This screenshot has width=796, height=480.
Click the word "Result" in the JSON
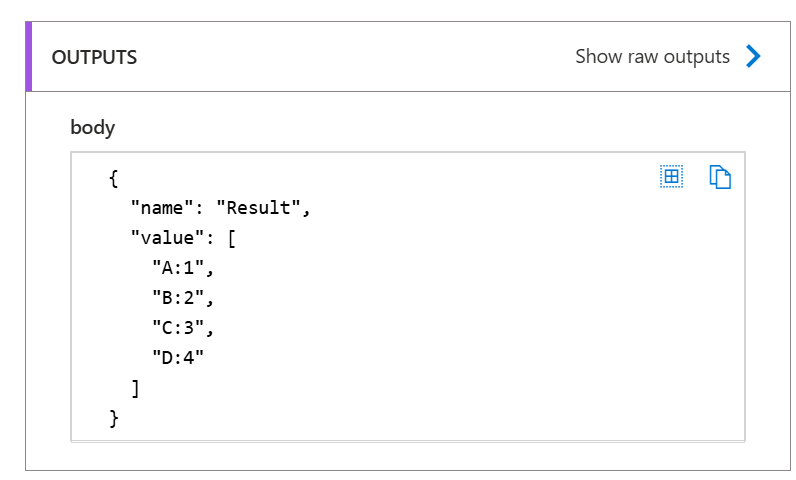coord(258,209)
